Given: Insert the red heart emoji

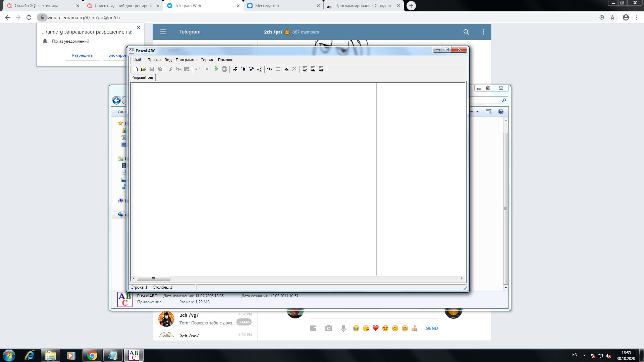Looking at the screenshot, I should tap(376, 328).
